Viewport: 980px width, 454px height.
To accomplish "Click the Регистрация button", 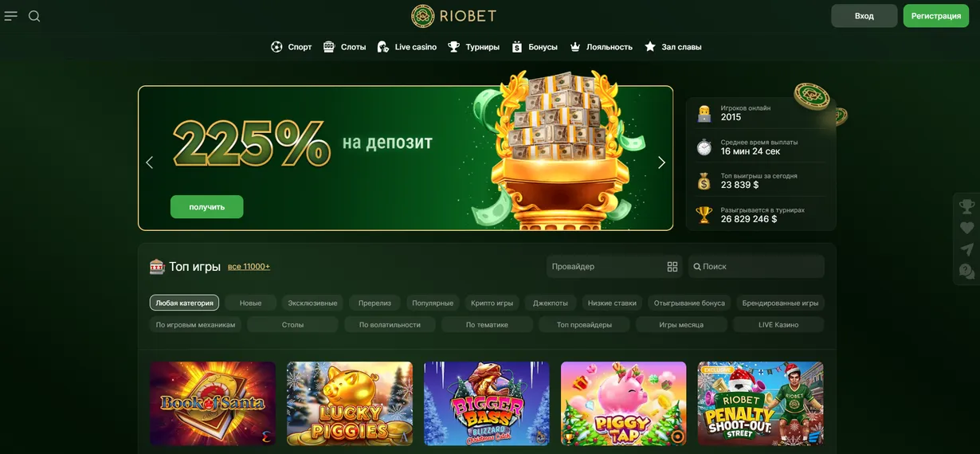I will 936,16.
